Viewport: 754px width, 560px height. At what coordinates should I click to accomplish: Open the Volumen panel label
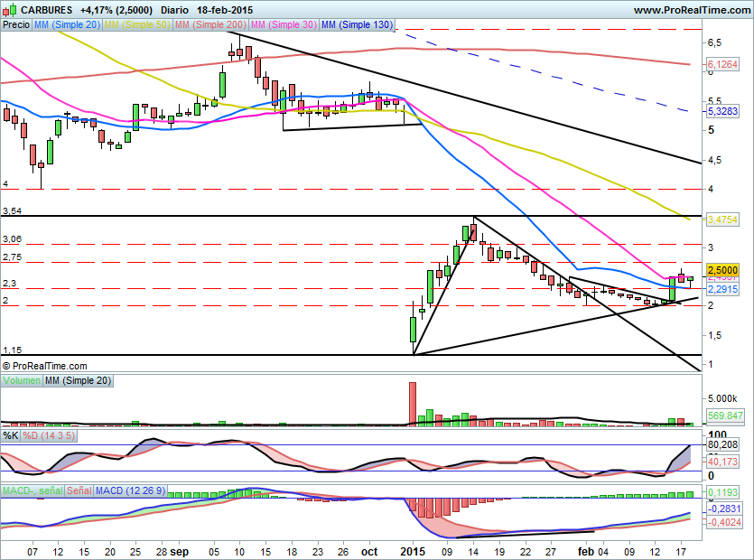tap(22, 380)
